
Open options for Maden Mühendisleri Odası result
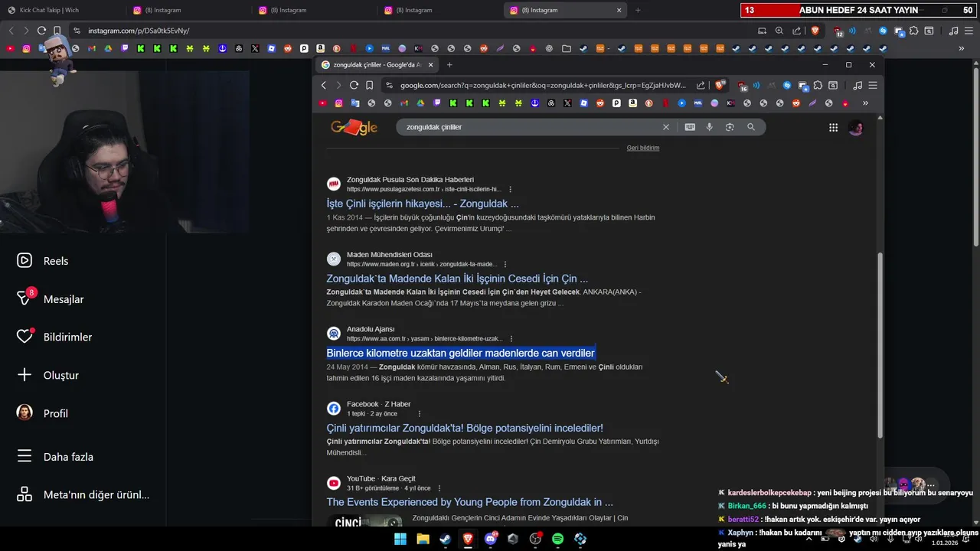click(x=505, y=264)
